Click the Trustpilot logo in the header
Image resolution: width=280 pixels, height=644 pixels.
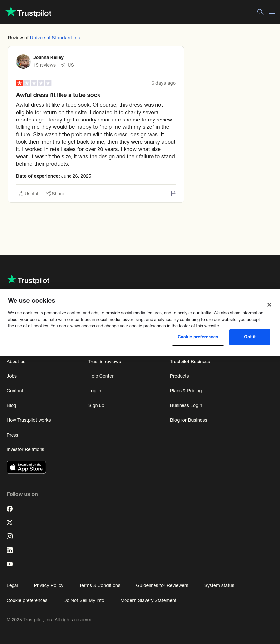click(x=29, y=12)
